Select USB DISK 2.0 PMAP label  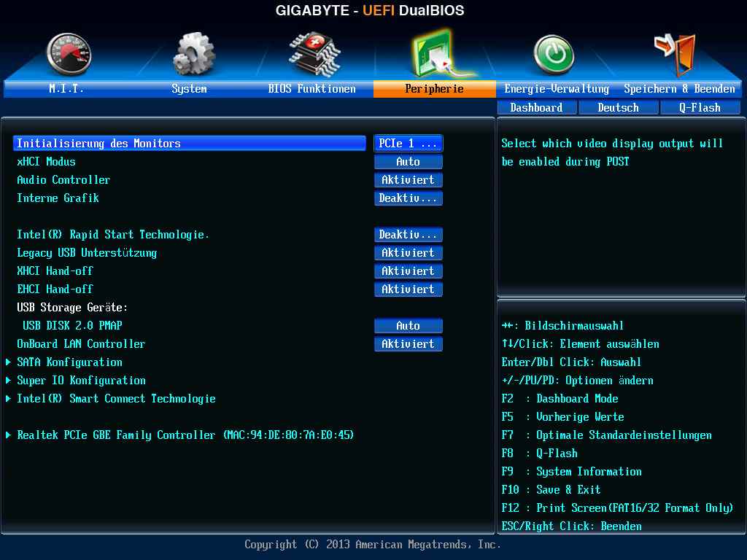(72, 326)
